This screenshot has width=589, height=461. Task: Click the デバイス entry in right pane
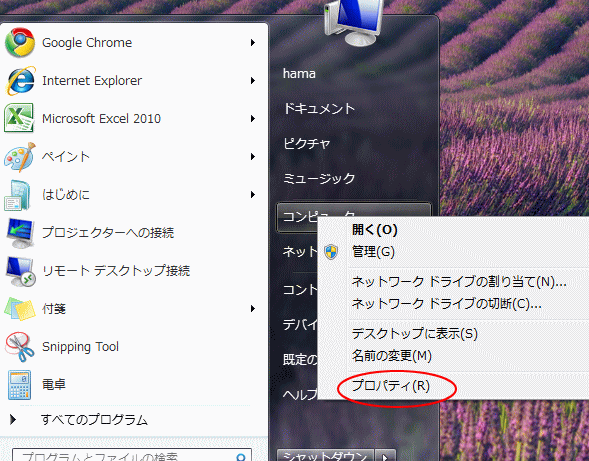[300, 324]
